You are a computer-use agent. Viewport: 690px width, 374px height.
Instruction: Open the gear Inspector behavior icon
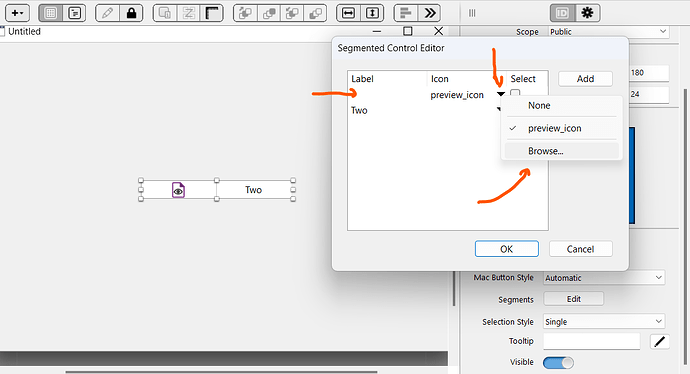click(587, 13)
